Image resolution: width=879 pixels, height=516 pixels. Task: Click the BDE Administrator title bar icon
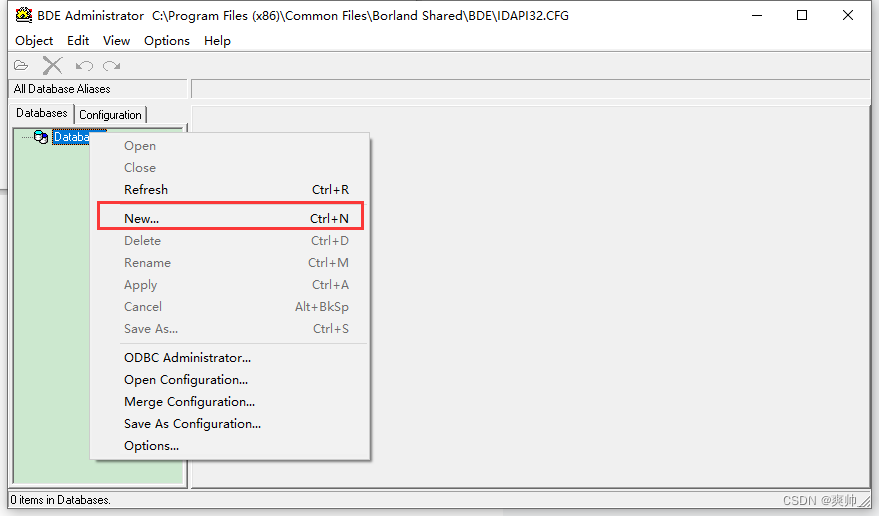coord(24,15)
